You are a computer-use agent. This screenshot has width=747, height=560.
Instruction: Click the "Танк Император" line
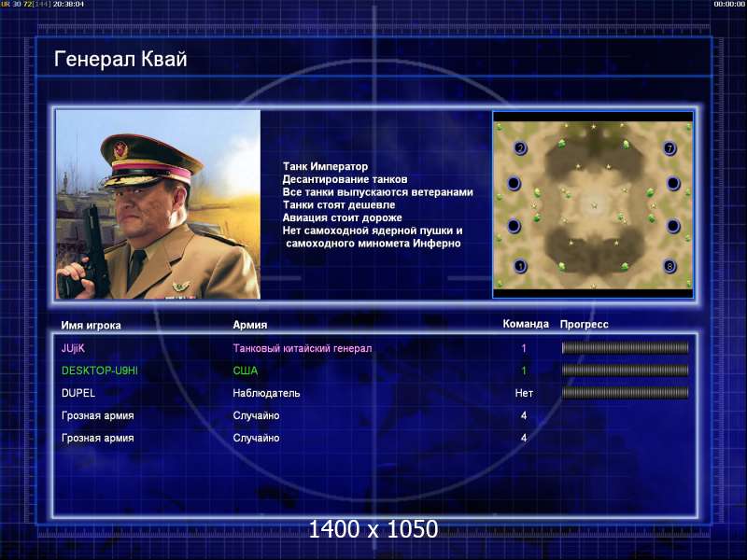[x=325, y=166]
